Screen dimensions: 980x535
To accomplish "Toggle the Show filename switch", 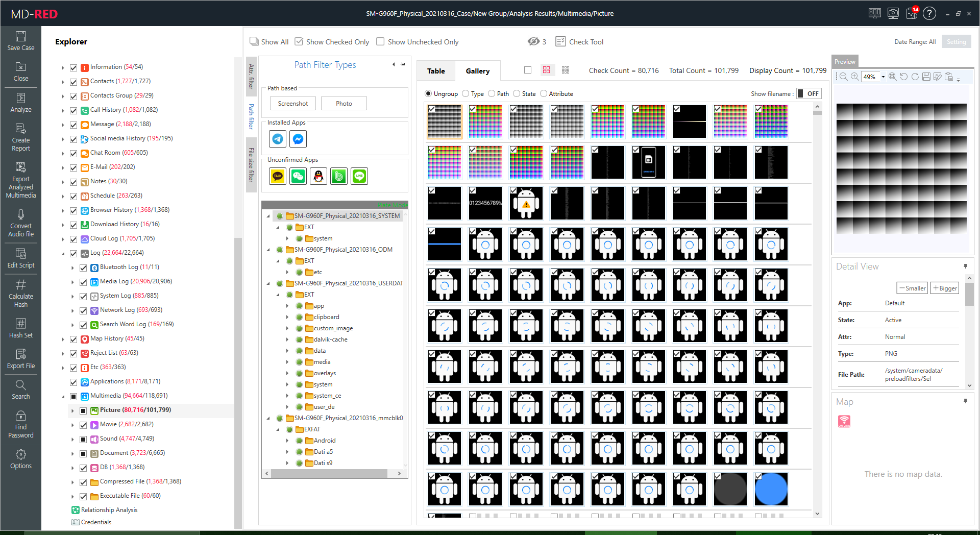I will coord(808,94).
